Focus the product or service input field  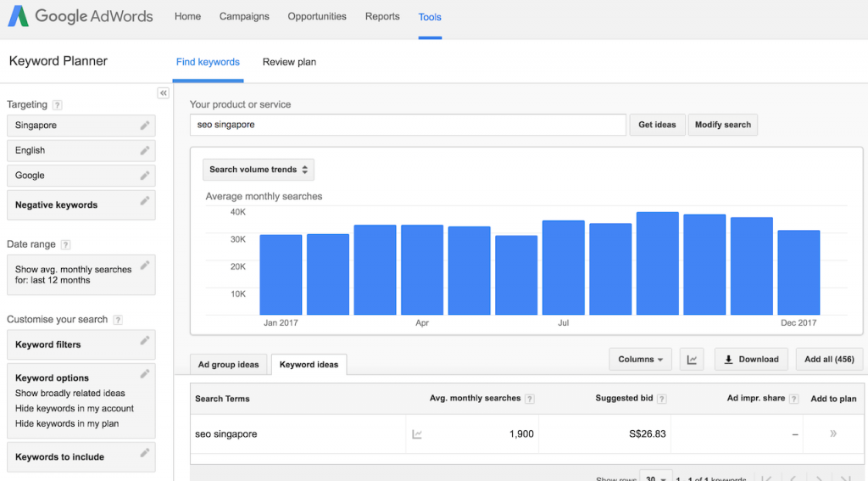(x=408, y=125)
